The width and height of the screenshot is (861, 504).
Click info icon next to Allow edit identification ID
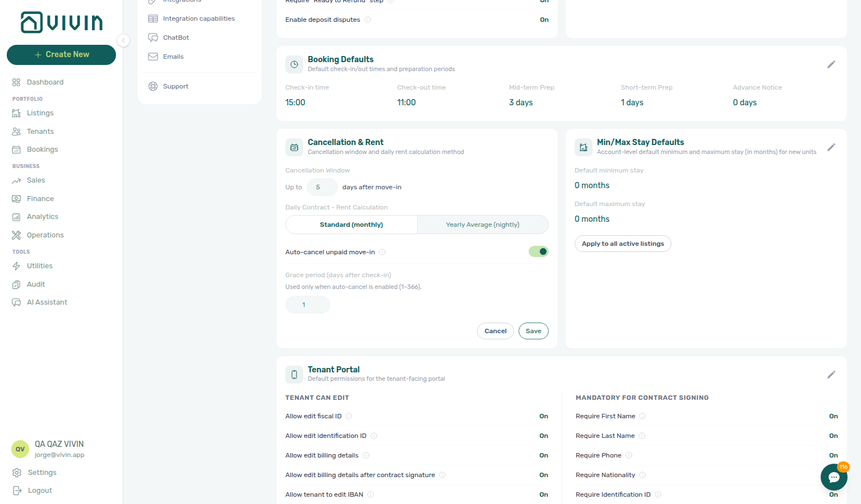click(374, 436)
